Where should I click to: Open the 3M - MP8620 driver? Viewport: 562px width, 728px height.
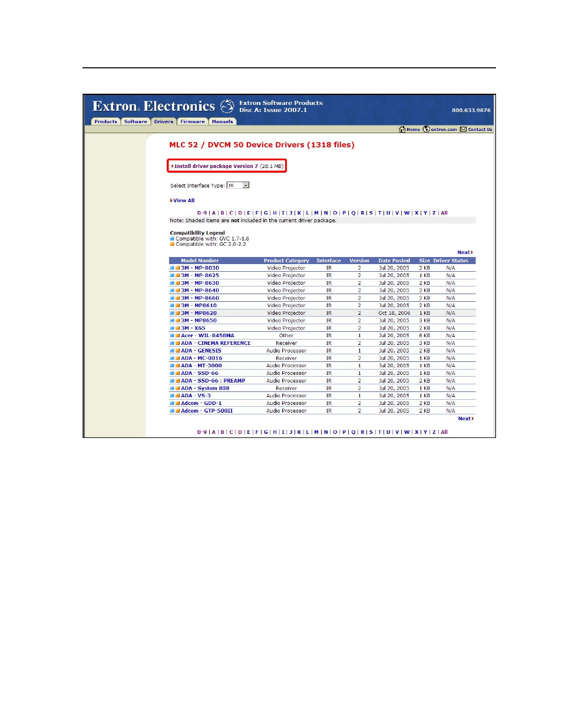(x=199, y=313)
